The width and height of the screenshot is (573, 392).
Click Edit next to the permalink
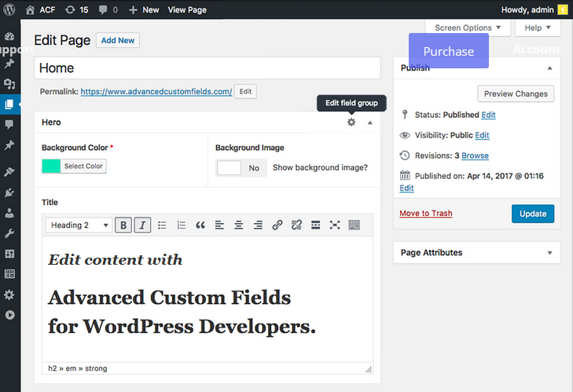245,91
